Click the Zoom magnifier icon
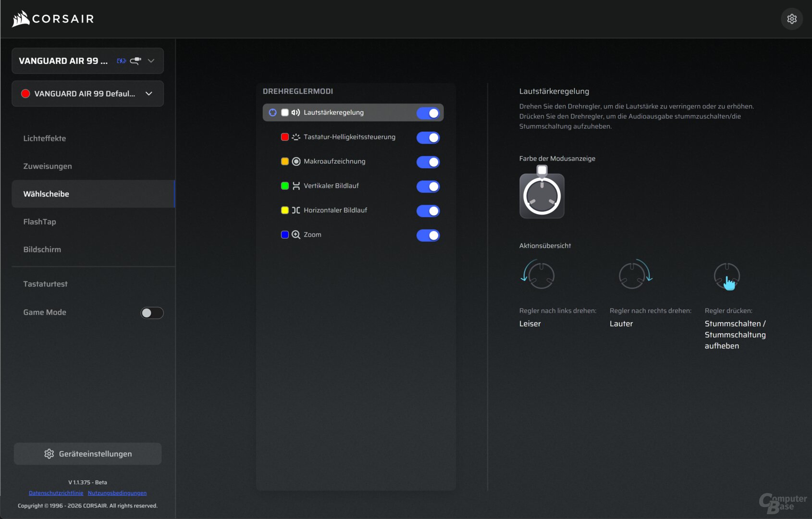 click(x=295, y=235)
